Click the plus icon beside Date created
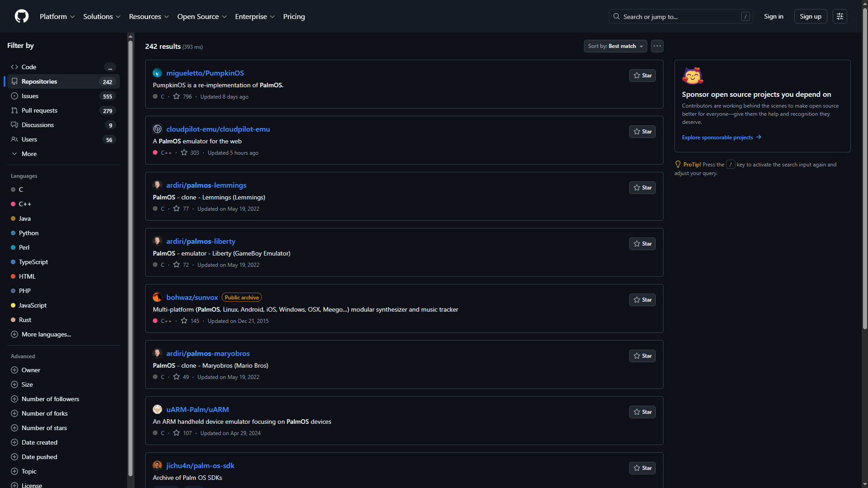868x488 pixels. point(14,442)
